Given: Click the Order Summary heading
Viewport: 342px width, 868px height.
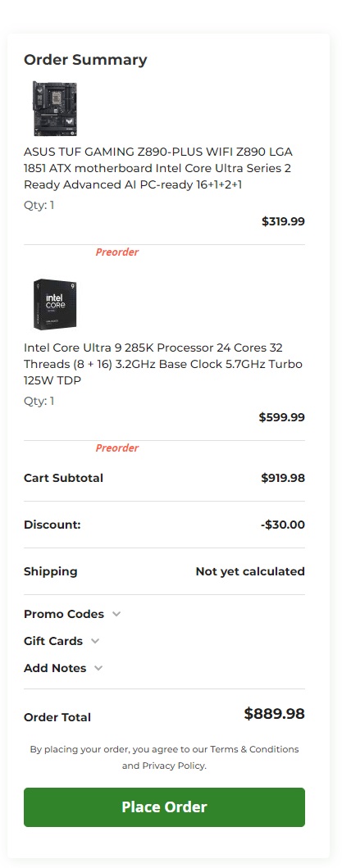Looking at the screenshot, I should pyautogui.click(x=85, y=60).
